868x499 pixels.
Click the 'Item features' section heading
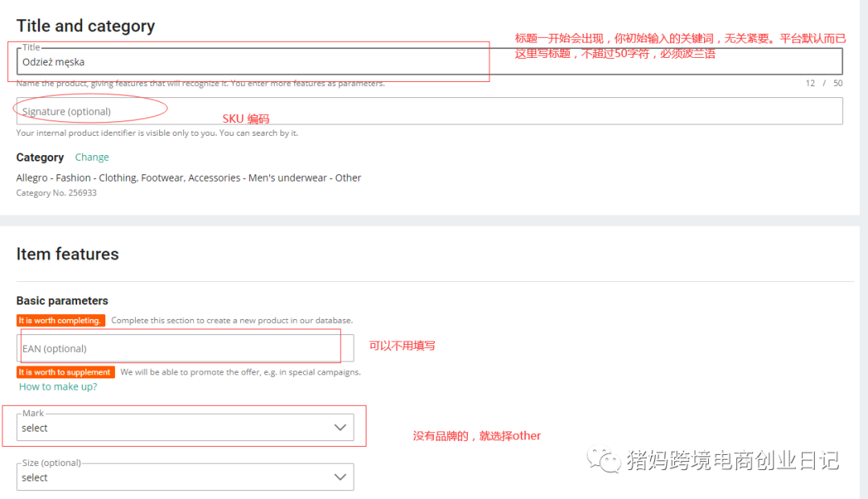click(x=68, y=253)
